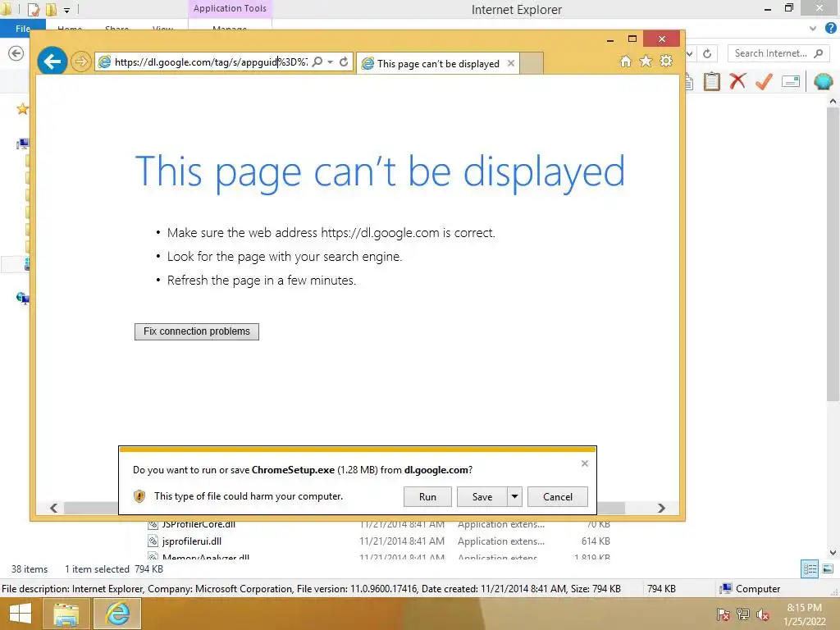Click the right arrow of IE's horizontal scrollbar
The image size is (840, 630).
coord(662,508)
